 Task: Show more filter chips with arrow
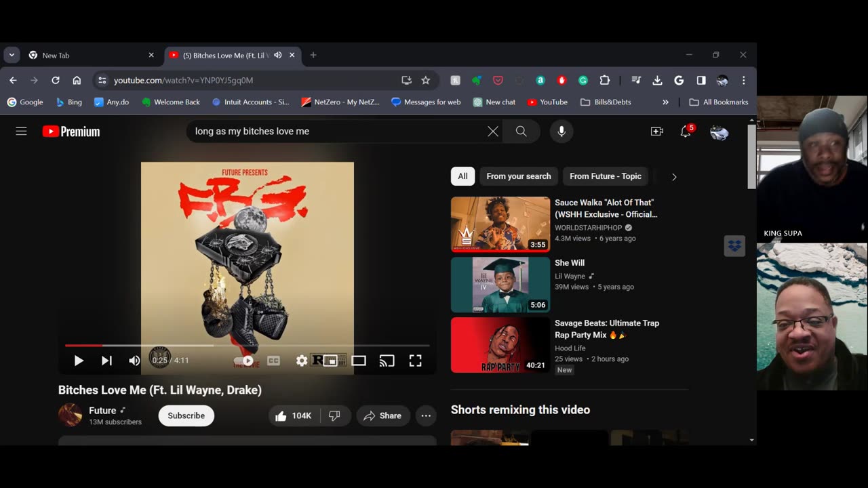click(x=674, y=177)
